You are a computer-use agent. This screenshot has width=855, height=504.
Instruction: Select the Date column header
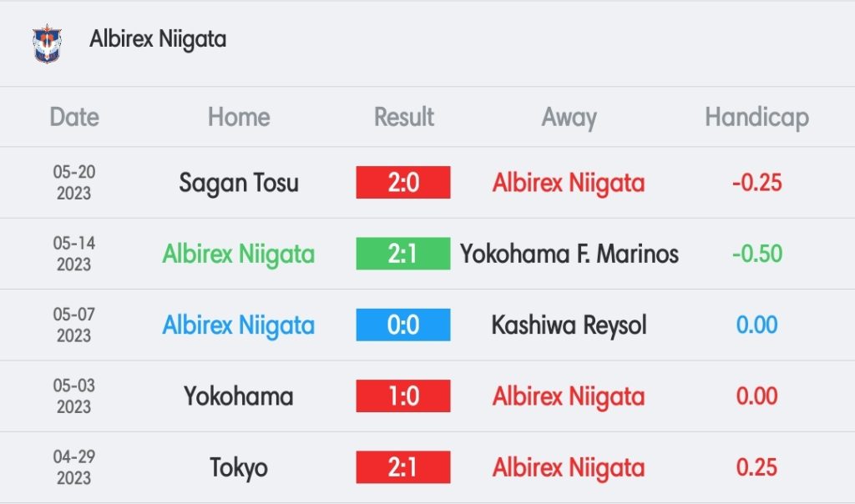(x=74, y=117)
